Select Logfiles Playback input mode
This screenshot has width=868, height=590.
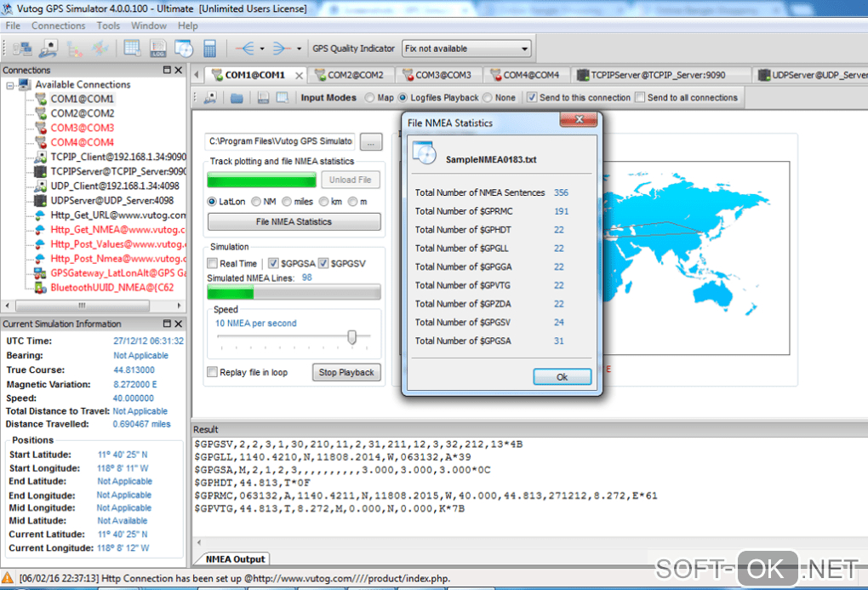[x=403, y=98]
